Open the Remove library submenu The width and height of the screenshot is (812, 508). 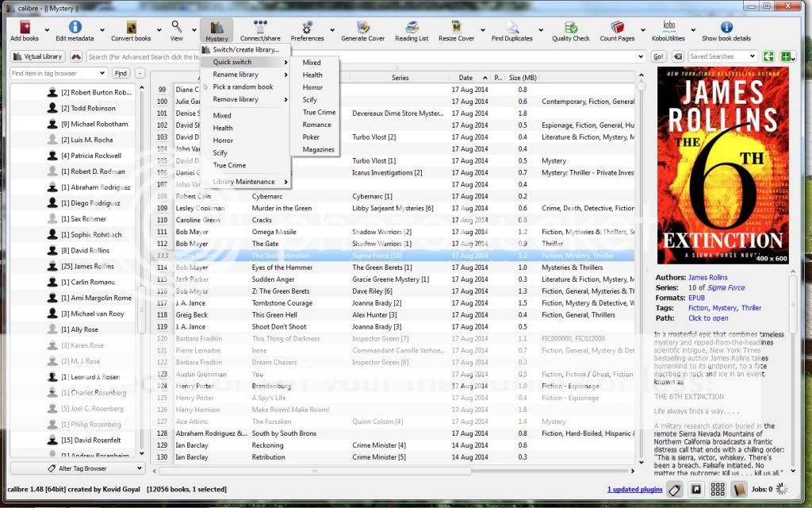pos(246,99)
